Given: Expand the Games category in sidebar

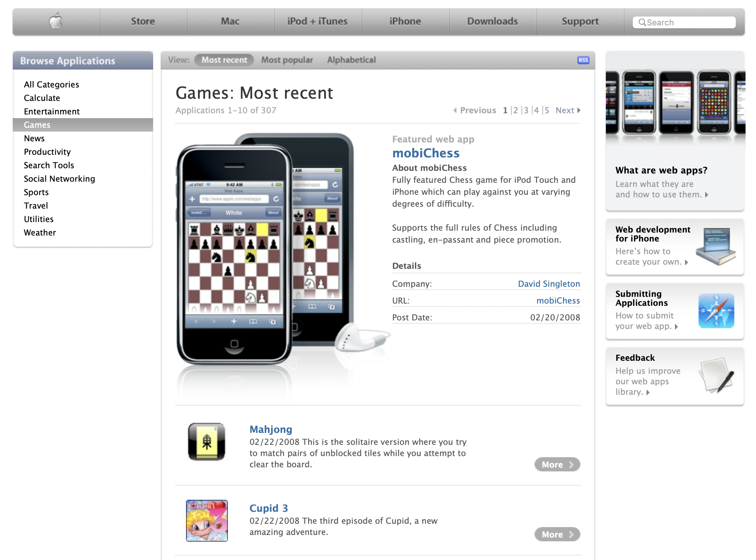Looking at the screenshot, I should tap(37, 124).
